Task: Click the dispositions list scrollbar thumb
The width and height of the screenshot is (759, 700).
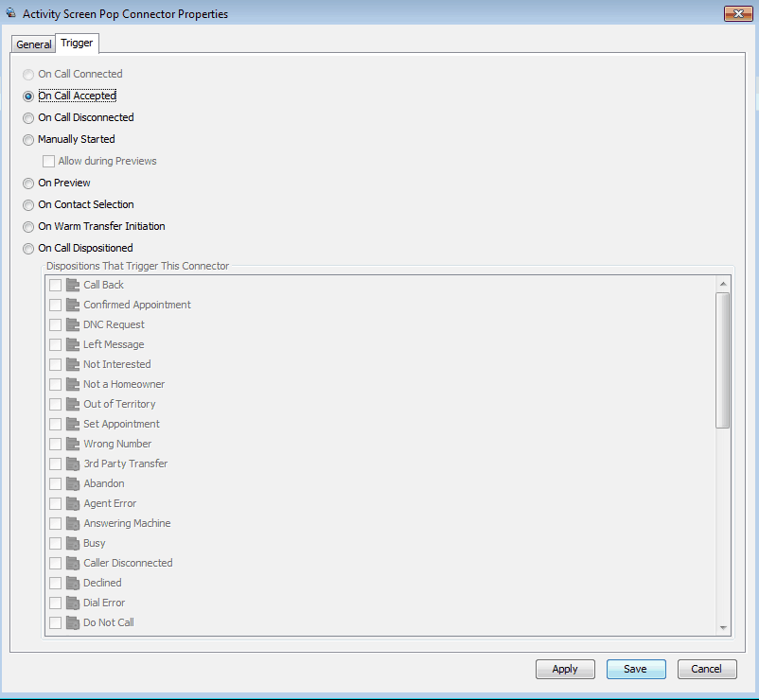Action: pos(723,360)
